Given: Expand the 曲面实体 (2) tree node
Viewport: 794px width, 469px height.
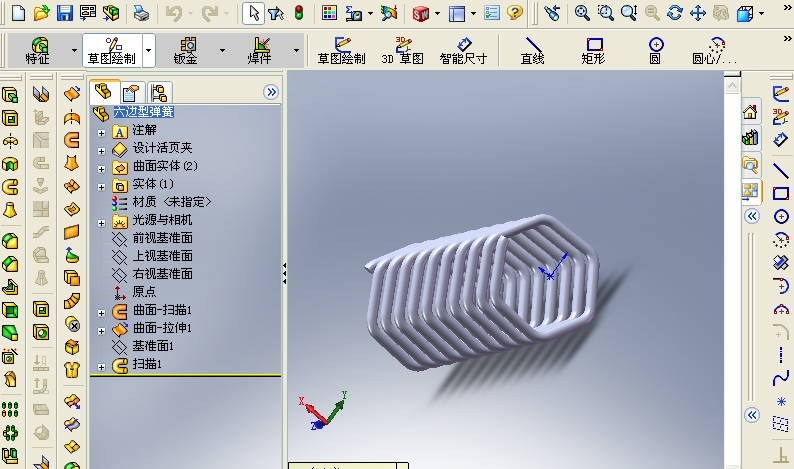Looking at the screenshot, I should (x=101, y=169).
